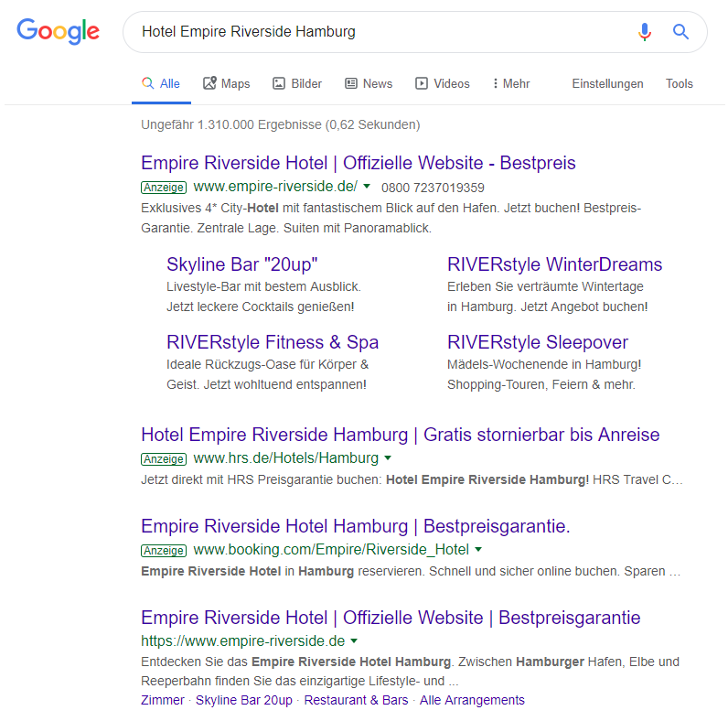Open the Skyline Bar "20up" sitelink
Image resolution: width=728 pixels, height=721 pixels.
pyautogui.click(x=241, y=264)
